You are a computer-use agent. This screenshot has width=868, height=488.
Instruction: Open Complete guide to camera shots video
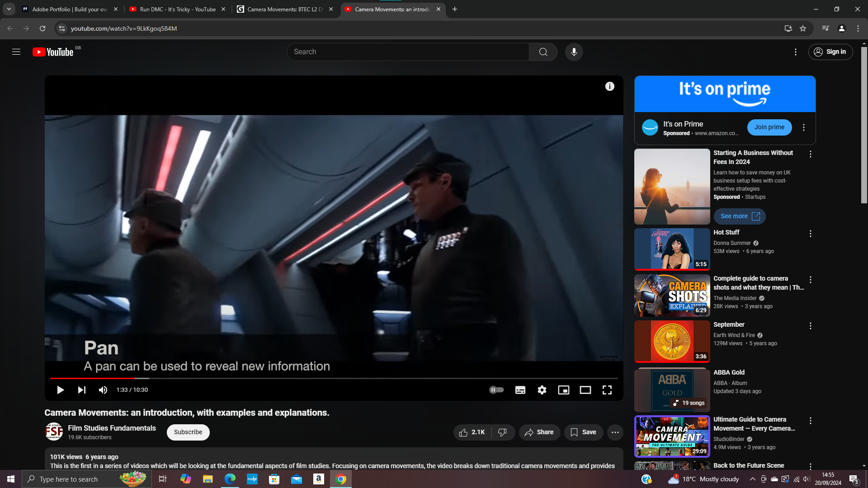[x=672, y=296]
